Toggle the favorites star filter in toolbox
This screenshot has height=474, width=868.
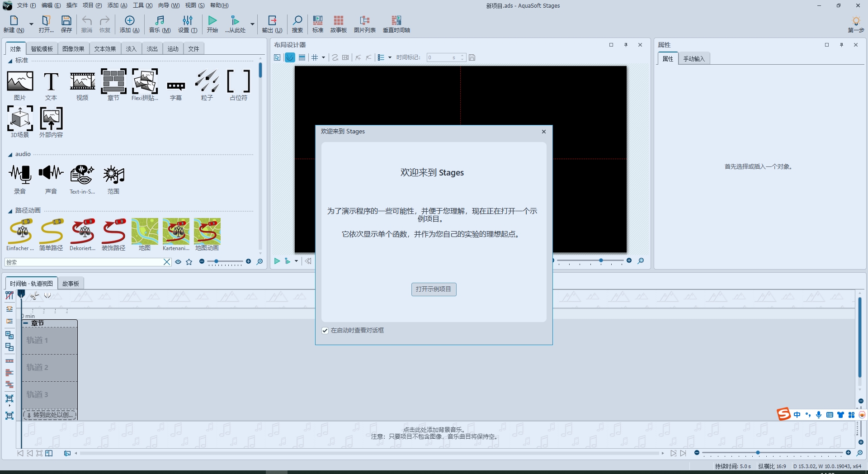pyautogui.click(x=189, y=262)
